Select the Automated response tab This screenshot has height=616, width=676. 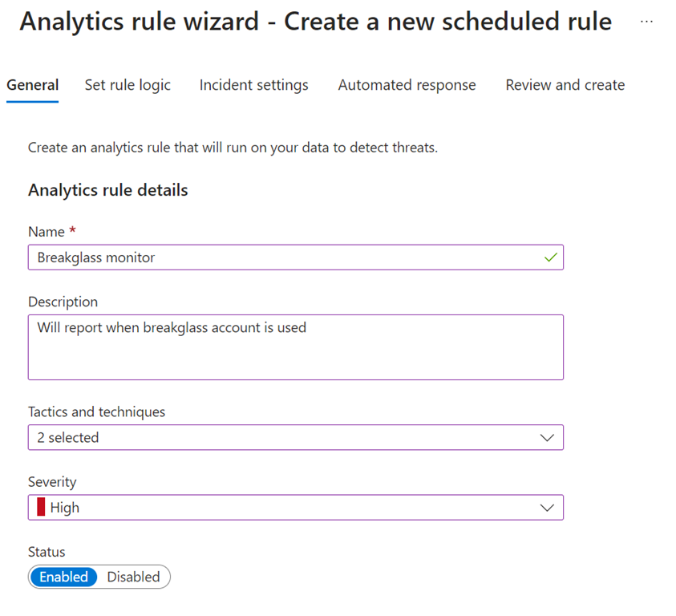point(407,85)
